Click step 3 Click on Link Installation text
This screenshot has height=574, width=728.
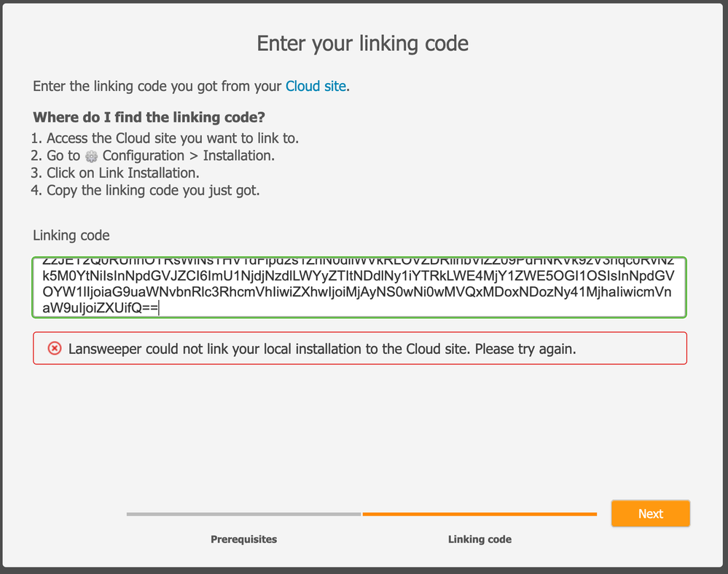(x=115, y=173)
